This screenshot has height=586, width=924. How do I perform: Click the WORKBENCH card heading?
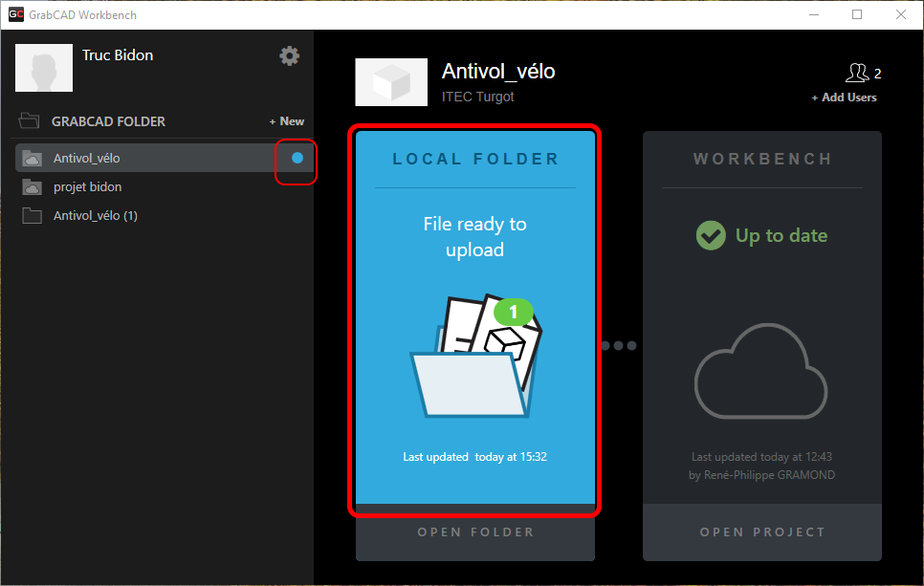762,159
